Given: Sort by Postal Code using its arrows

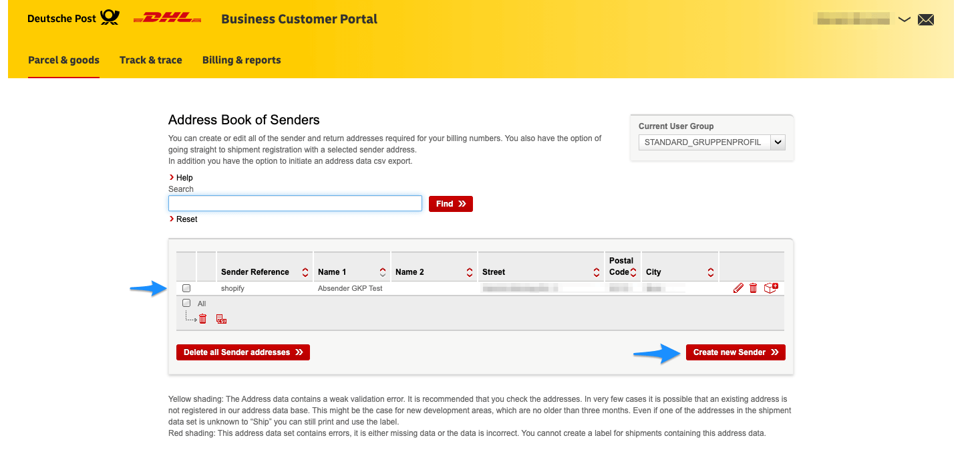Looking at the screenshot, I should (633, 272).
